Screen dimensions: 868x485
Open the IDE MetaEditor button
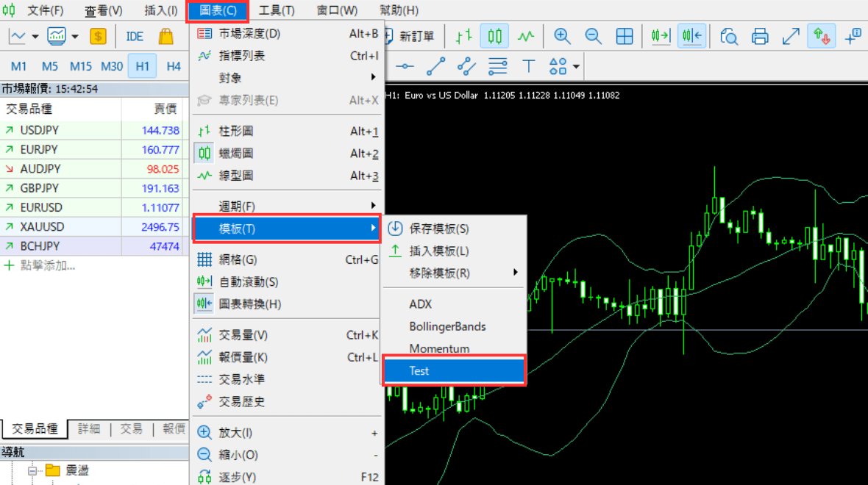(135, 36)
